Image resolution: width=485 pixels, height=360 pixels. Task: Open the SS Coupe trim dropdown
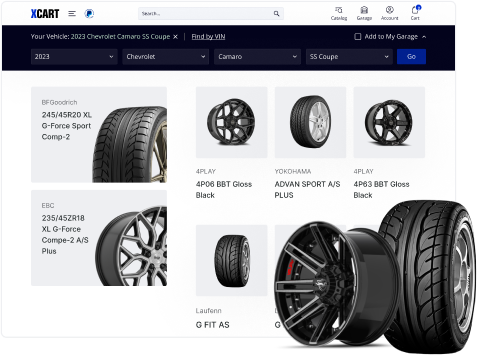(x=349, y=57)
